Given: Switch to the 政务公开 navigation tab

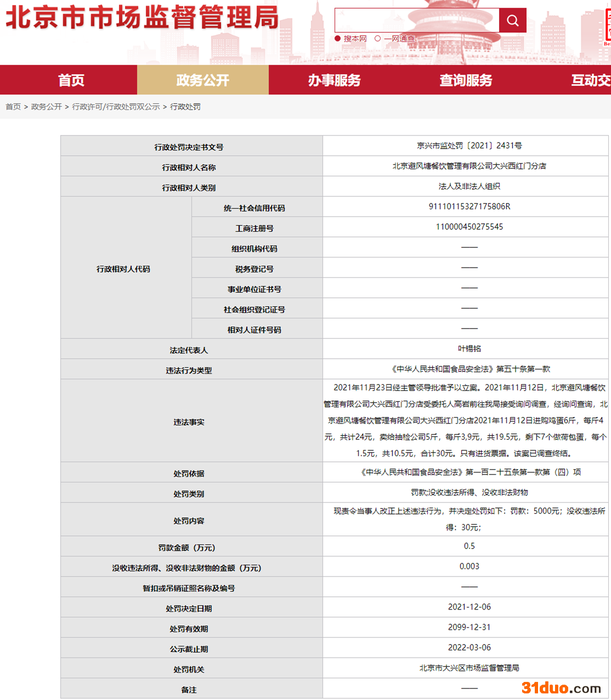Looking at the screenshot, I should coord(202,80).
